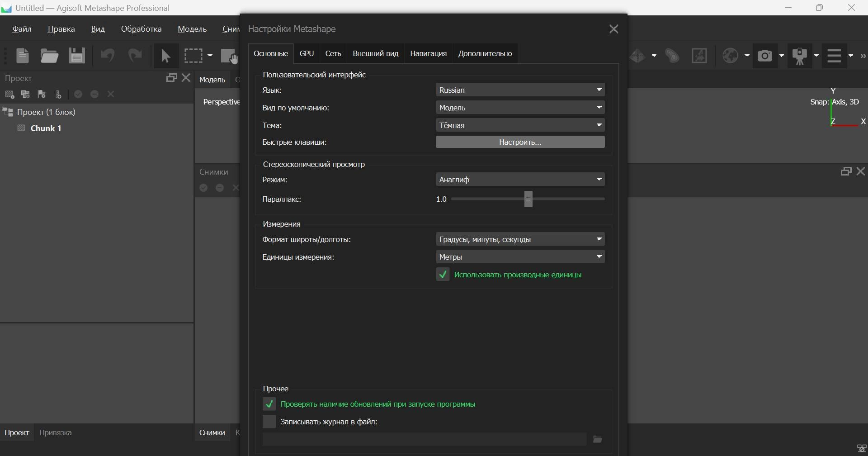Float the Project panel with undock icon
The height and width of the screenshot is (456, 868).
(171, 78)
